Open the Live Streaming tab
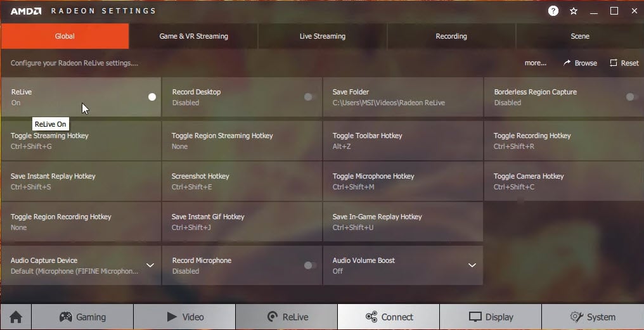 pyautogui.click(x=323, y=36)
